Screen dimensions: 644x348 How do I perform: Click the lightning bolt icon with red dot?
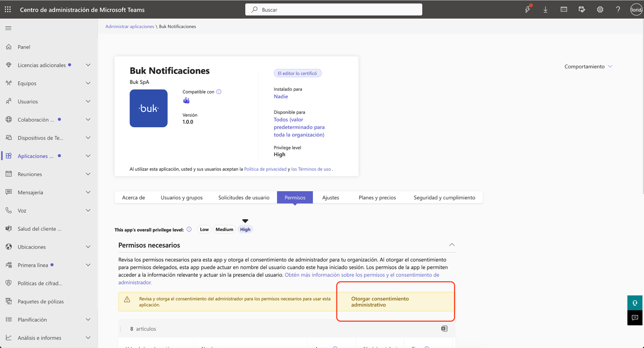528,9
